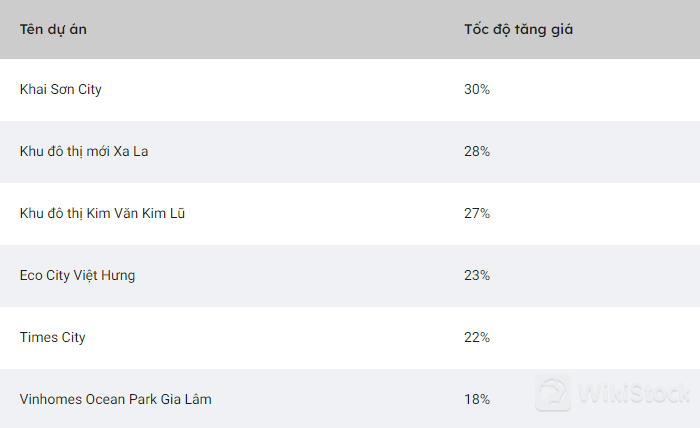
Task: Click the 27% growth value
Action: click(477, 213)
